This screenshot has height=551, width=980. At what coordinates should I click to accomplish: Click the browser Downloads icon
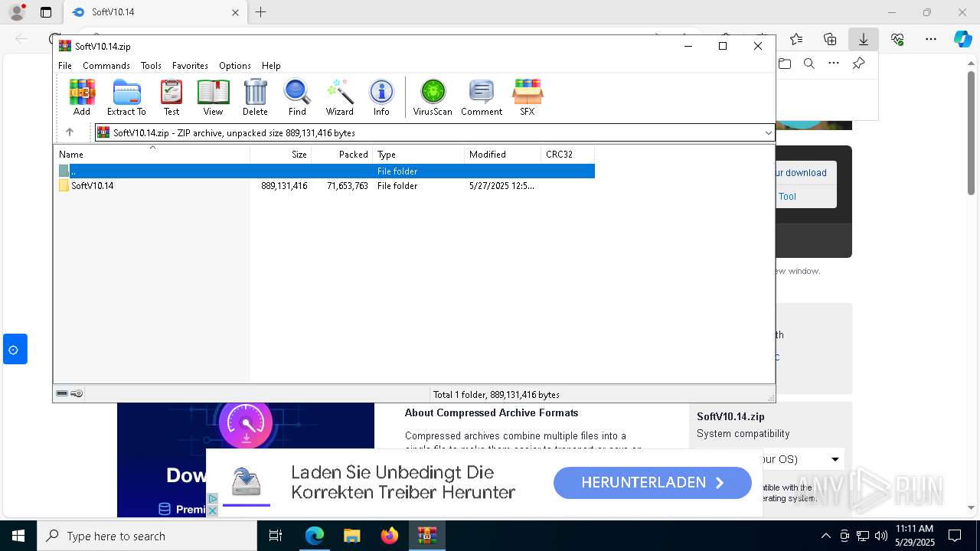[864, 39]
